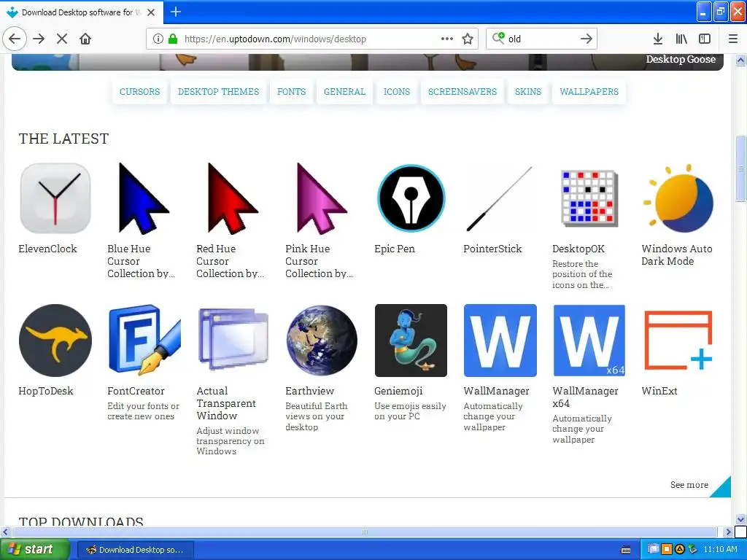Open the Earthview globe icon
747x560 pixels.
[322, 341]
